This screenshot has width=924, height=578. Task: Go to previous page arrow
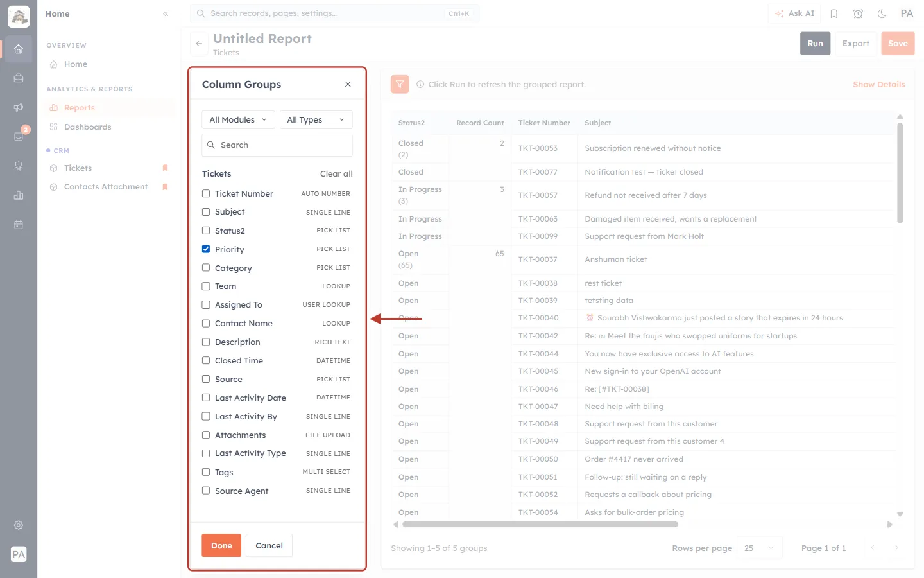click(x=873, y=548)
